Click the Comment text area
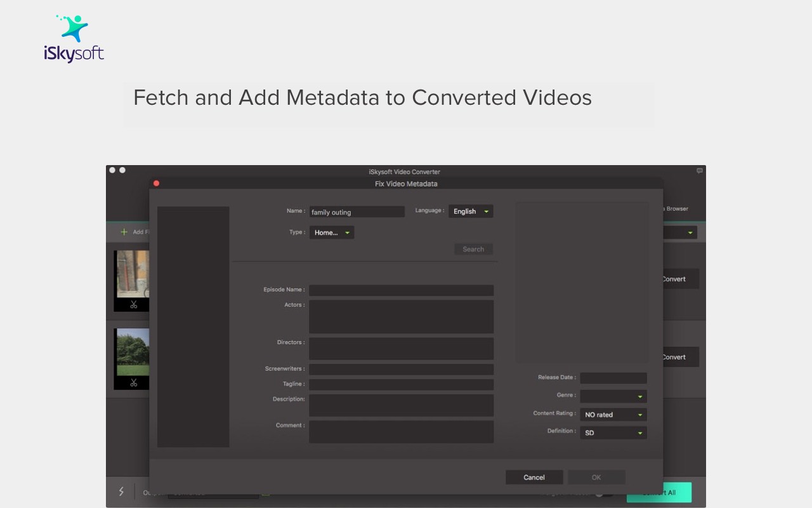 (401, 432)
